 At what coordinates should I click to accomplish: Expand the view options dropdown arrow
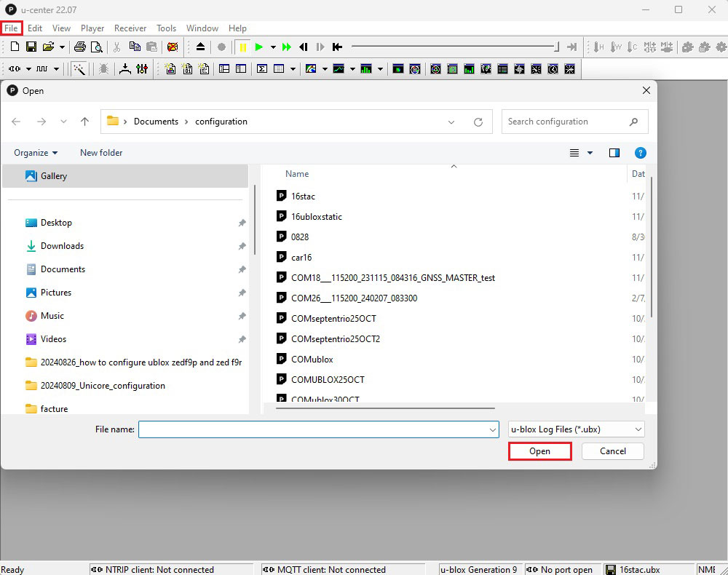click(x=590, y=153)
